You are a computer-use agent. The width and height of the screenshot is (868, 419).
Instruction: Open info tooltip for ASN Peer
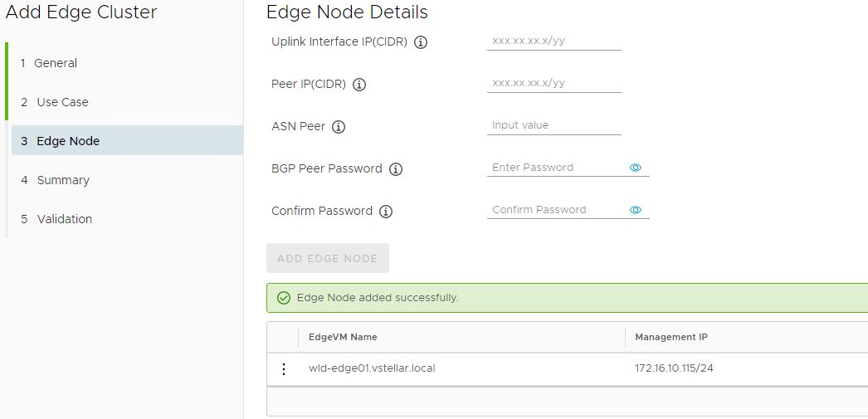(x=339, y=127)
